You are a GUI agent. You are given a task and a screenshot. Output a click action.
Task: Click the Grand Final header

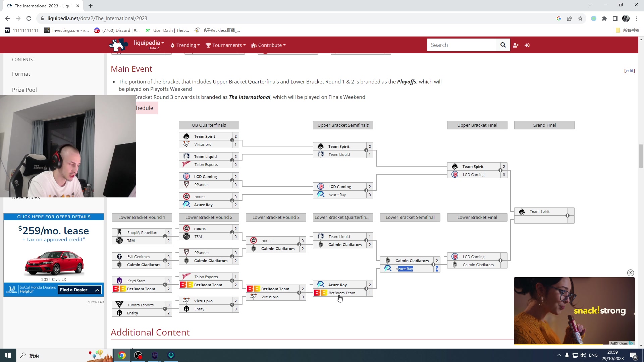tap(544, 125)
